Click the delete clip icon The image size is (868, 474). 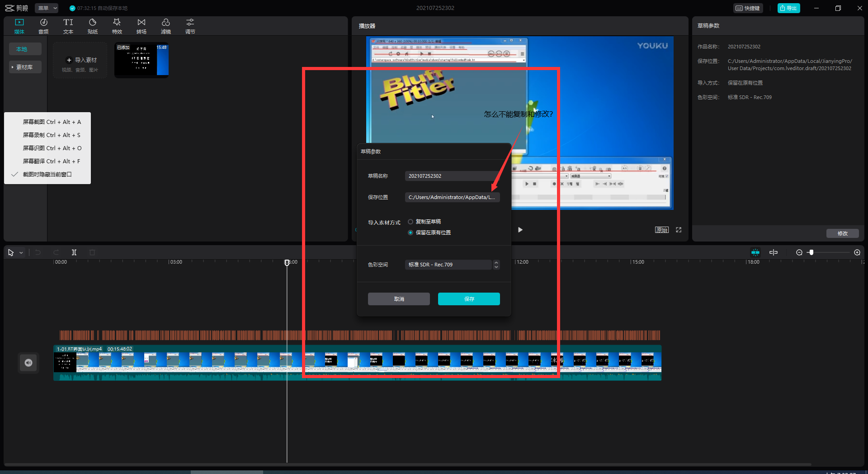92,252
